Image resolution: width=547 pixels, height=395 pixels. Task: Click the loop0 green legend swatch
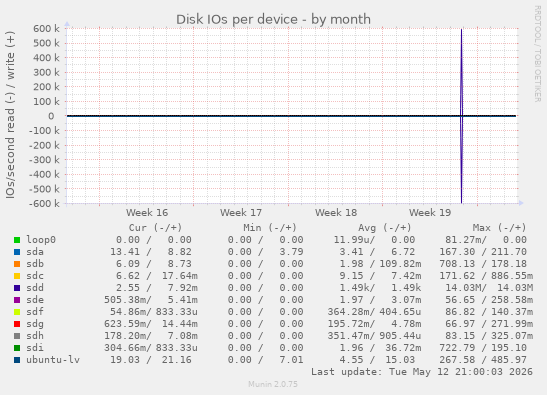(x=17, y=240)
